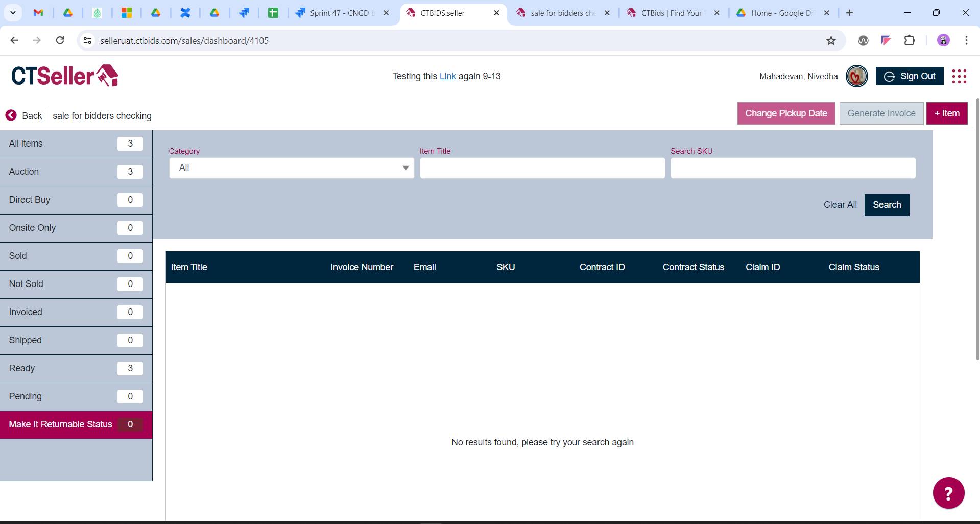Viewport: 980px width, 524px height.
Task: Click the user profile avatar
Action: (x=856, y=77)
